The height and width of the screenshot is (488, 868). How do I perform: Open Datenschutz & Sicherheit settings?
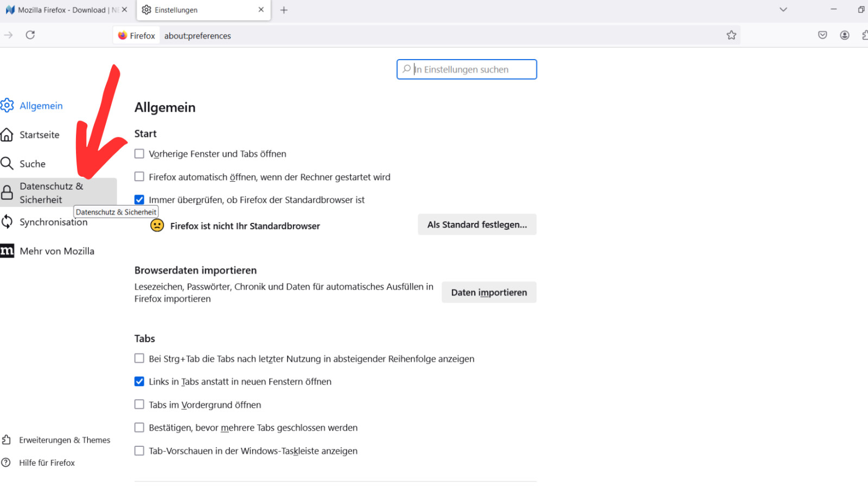(58, 192)
